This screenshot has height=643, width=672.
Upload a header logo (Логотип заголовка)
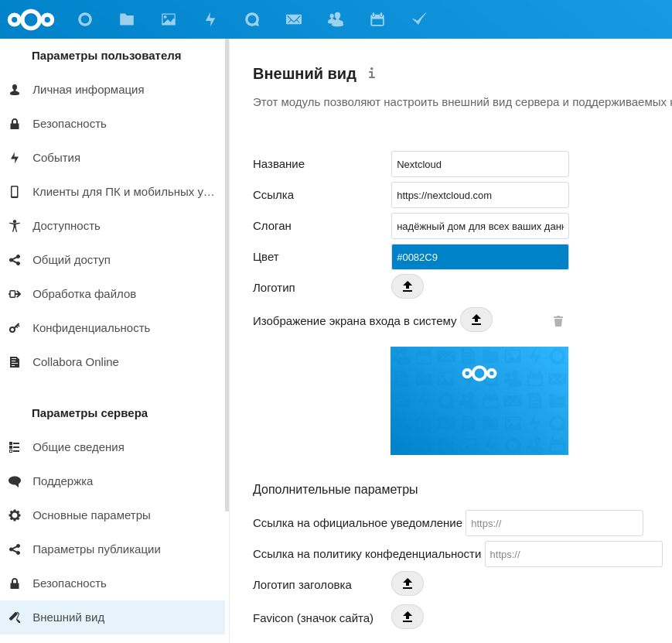[x=407, y=583]
